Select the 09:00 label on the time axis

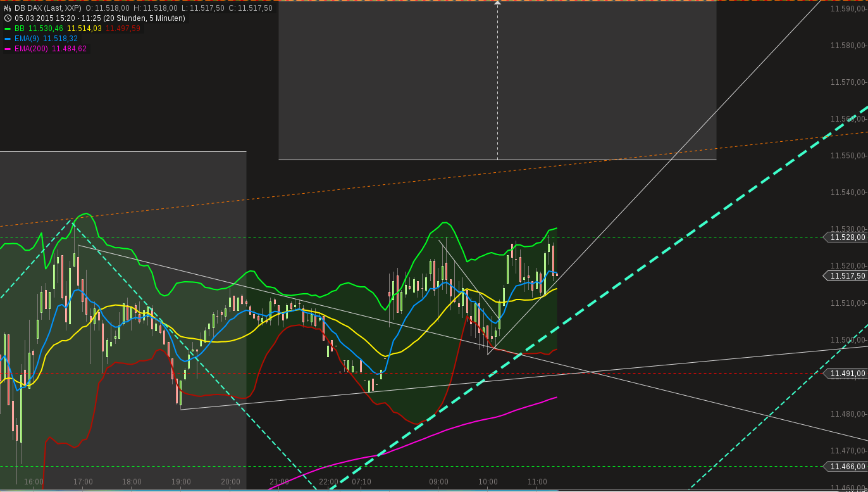click(x=438, y=481)
